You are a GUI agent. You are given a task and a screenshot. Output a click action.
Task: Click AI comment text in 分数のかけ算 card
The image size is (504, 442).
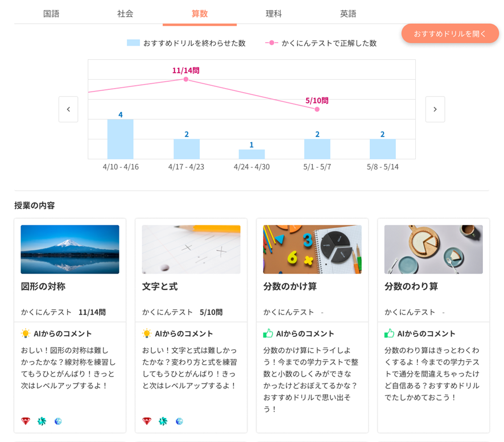point(311,379)
